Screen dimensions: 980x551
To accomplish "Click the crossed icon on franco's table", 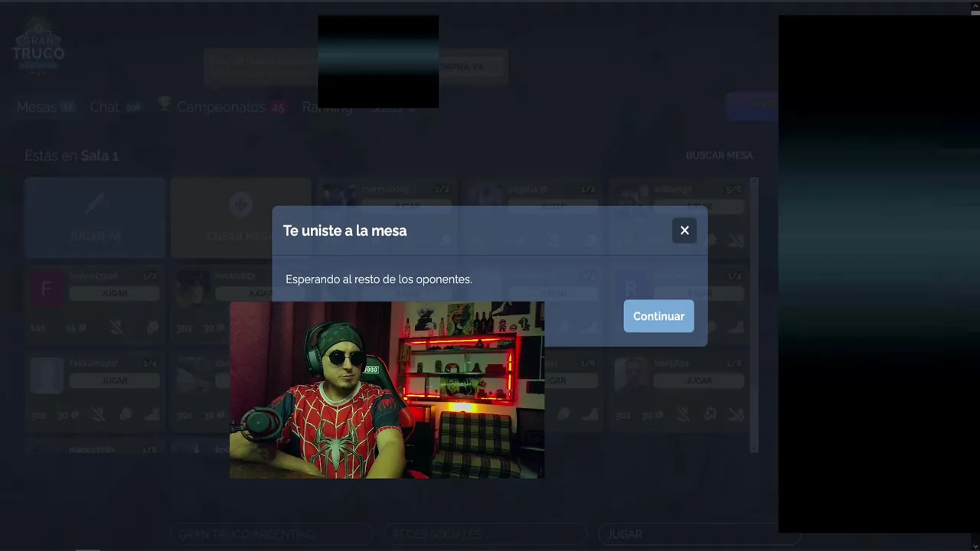I will pyautogui.click(x=116, y=328).
